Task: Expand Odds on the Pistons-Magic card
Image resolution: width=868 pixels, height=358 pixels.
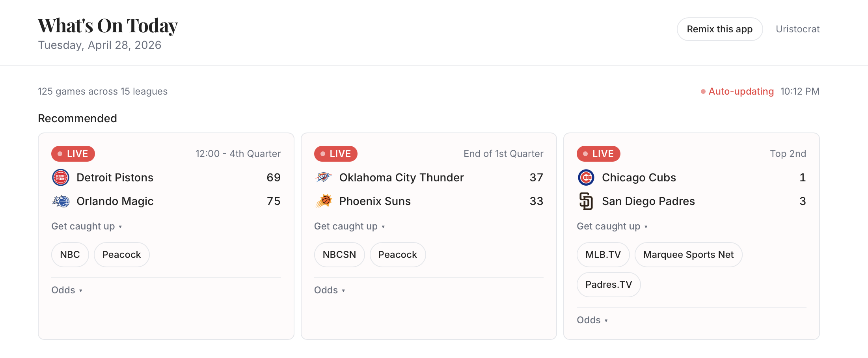Action: pyautogui.click(x=67, y=290)
